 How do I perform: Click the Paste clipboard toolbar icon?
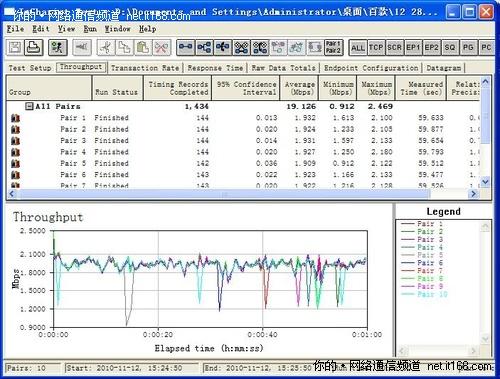pos(143,47)
